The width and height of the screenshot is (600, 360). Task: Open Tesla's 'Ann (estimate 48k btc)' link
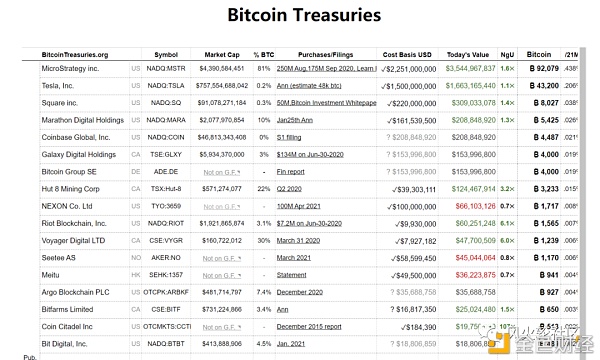(x=309, y=86)
